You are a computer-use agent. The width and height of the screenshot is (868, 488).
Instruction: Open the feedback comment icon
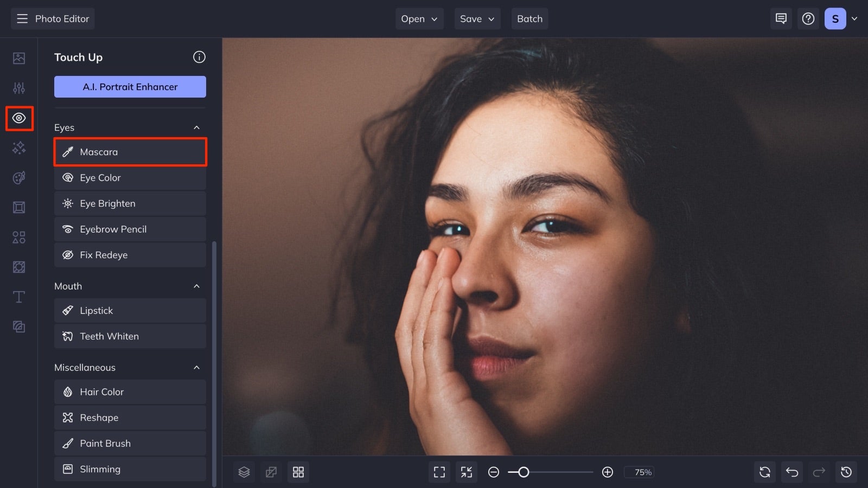[x=781, y=19]
